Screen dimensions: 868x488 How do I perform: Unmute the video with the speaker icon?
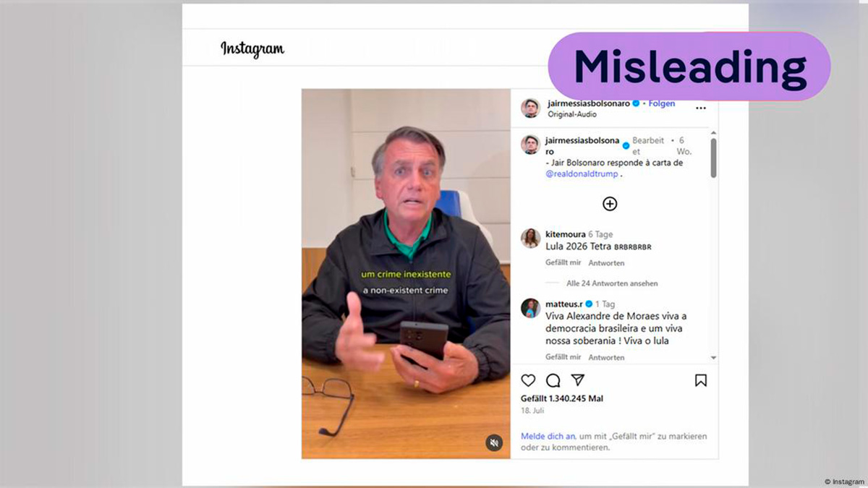494,442
